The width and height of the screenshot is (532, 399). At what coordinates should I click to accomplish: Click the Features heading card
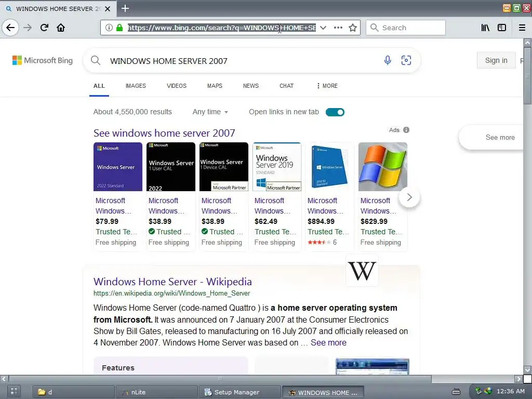[x=170, y=366]
